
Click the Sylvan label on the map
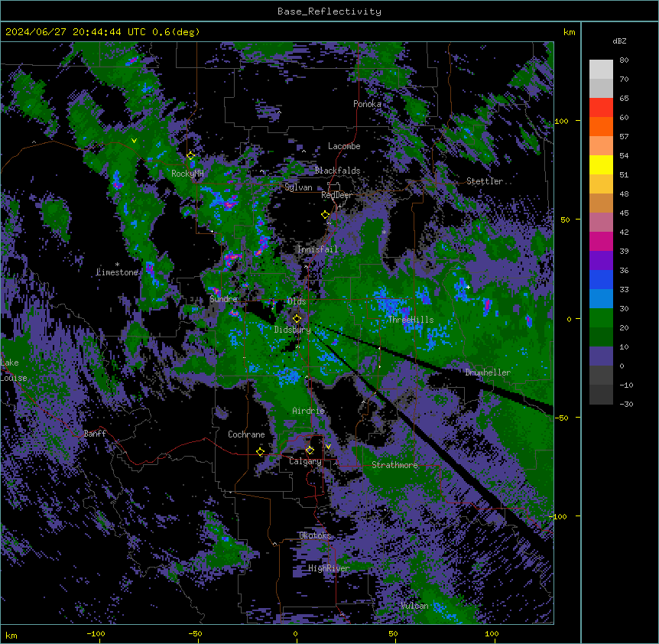point(298,187)
